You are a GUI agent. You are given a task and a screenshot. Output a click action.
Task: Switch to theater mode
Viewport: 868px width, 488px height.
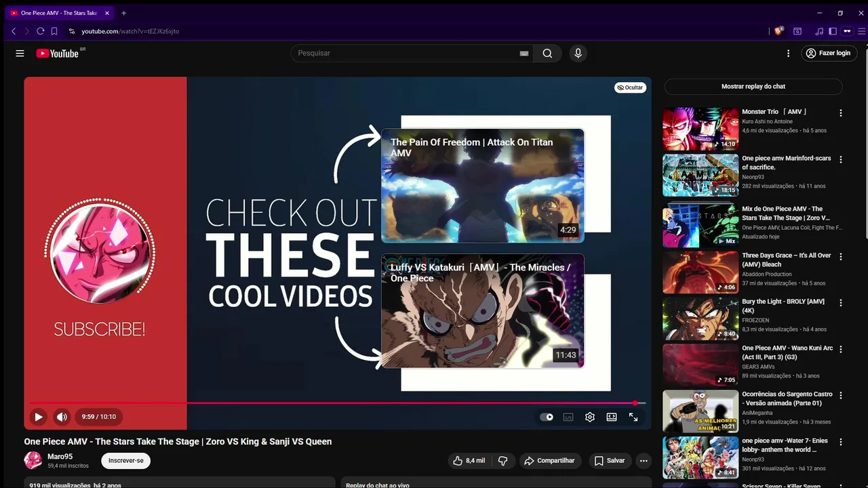612,417
